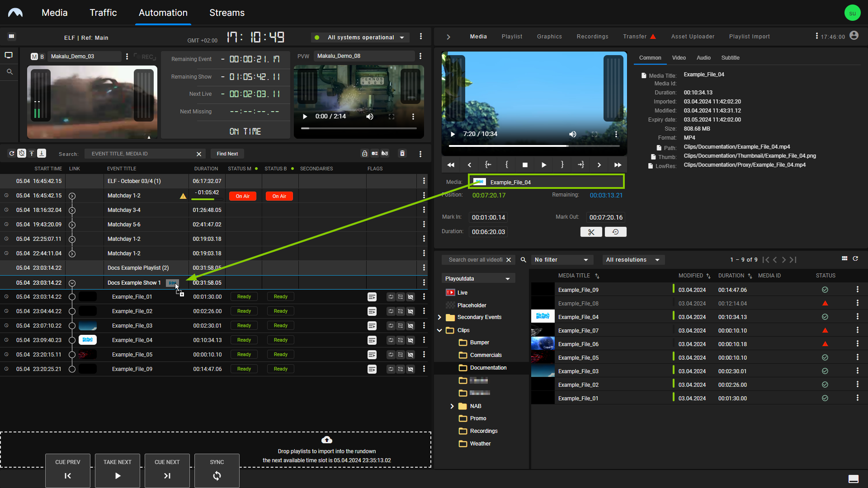Click the scissors trim icon in inspector
Screen dimensions: 868x488
pyautogui.click(x=591, y=232)
